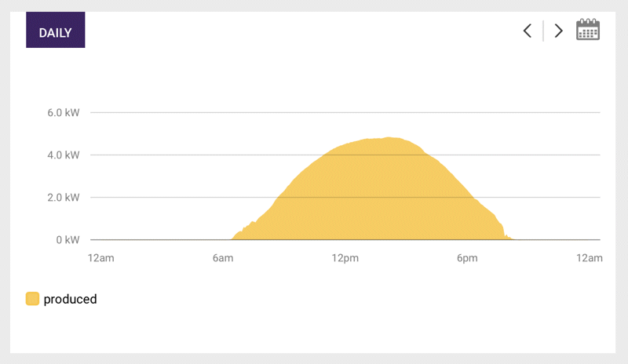The height and width of the screenshot is (364, 628).
Task: Click the 0 kW axis label
Action: (68, 240)
